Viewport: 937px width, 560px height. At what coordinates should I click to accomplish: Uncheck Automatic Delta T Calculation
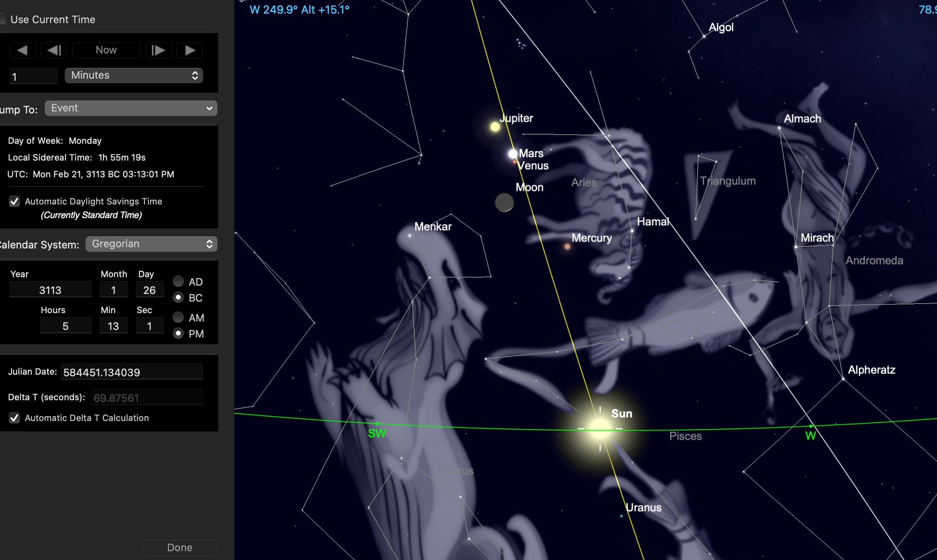click(14, 418)
